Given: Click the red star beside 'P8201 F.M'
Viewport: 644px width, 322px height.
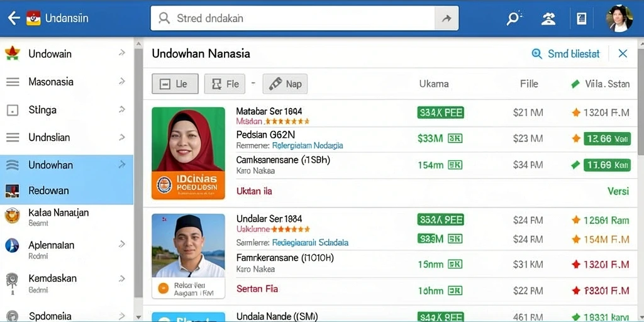Looking at the screenshot, I should pyautogui.click(x=576, y=291).
